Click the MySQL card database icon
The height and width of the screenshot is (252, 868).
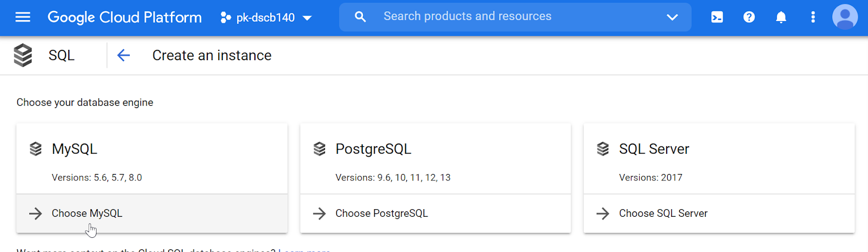(x=36, y=149)
